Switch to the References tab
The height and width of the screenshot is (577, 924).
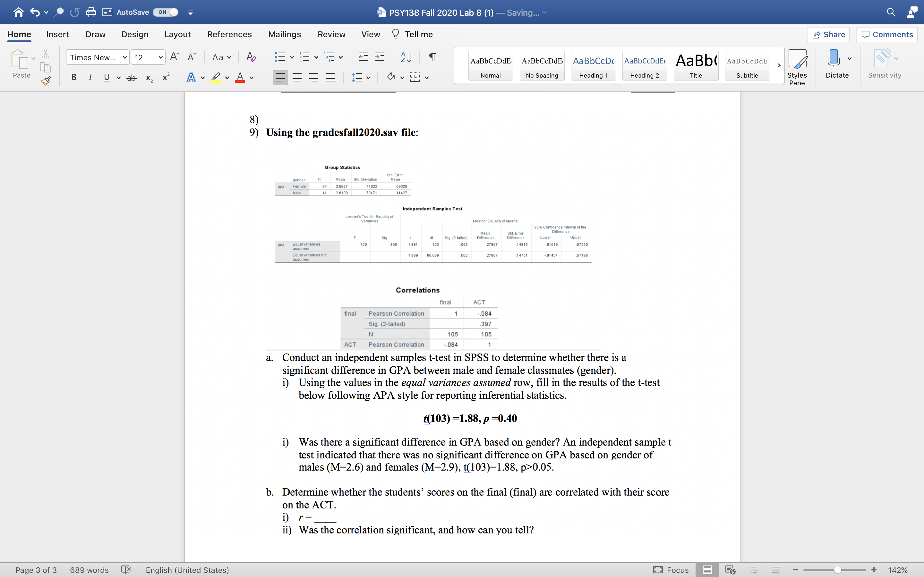coord(229,34)
